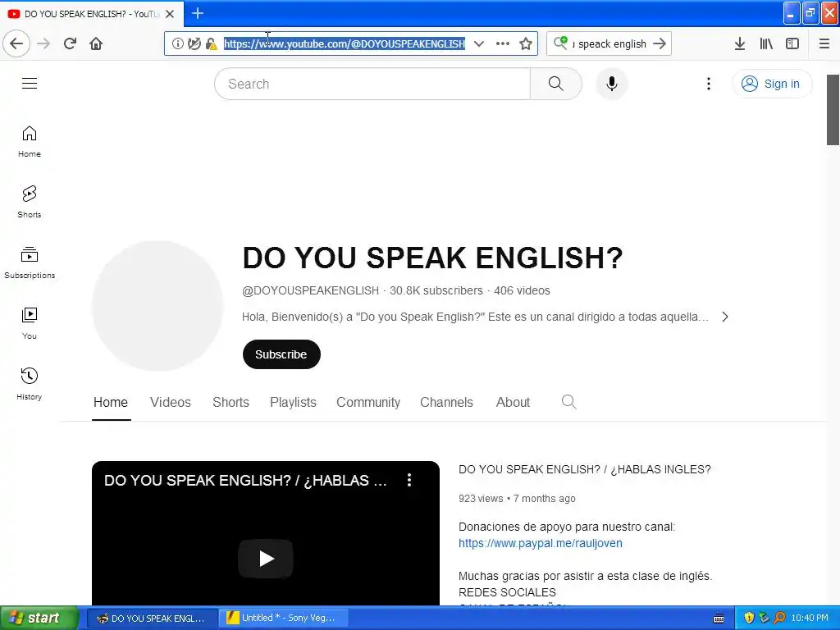Open the Channels tab
This screenshot has height=630, width=840.
[x=446, y=402]
